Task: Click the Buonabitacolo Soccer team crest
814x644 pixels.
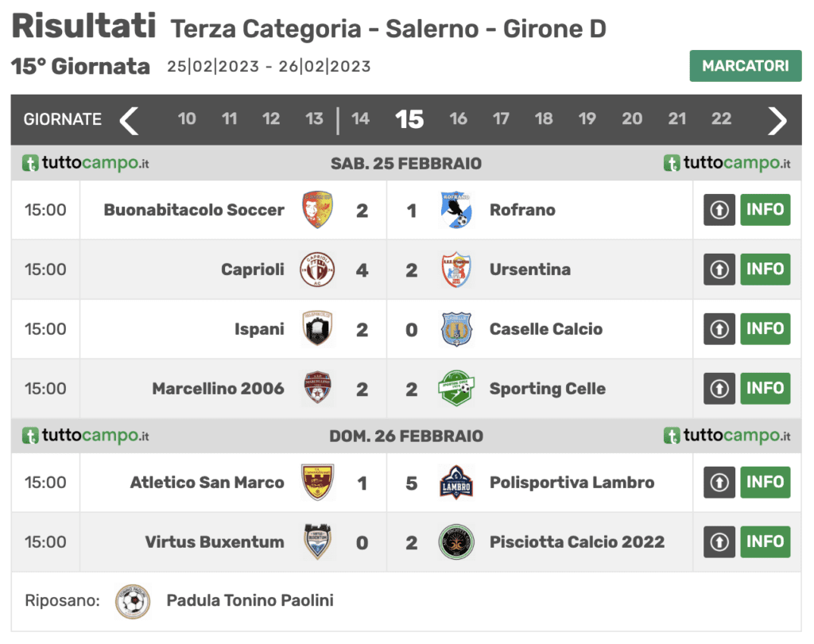Action: (x=317, y=210)
